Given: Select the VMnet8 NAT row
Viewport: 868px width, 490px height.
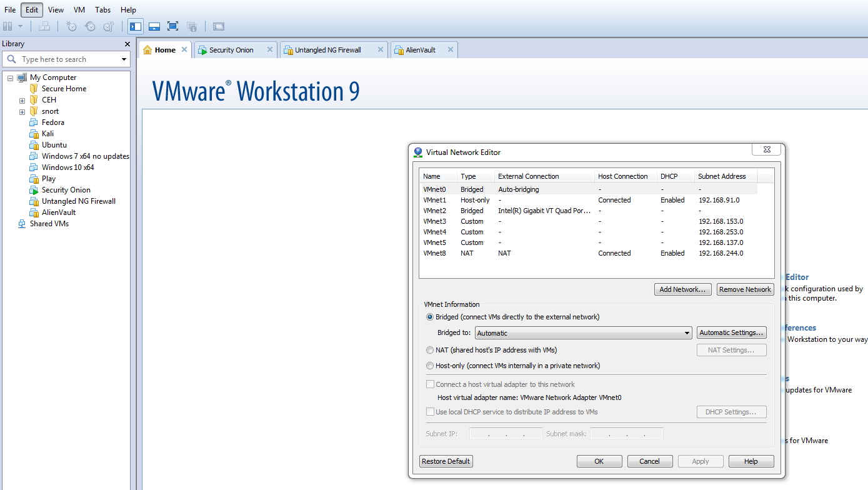Looking at the screenshot, I should (589, 253).
